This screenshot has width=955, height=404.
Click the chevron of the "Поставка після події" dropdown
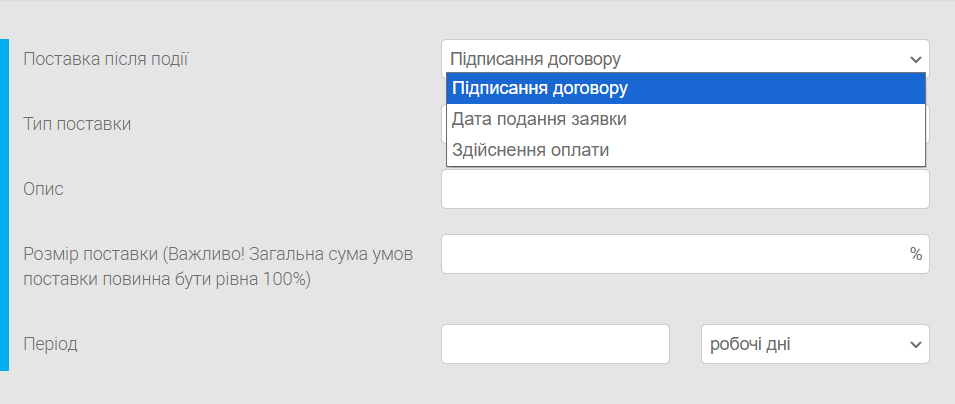pos(915,59)
